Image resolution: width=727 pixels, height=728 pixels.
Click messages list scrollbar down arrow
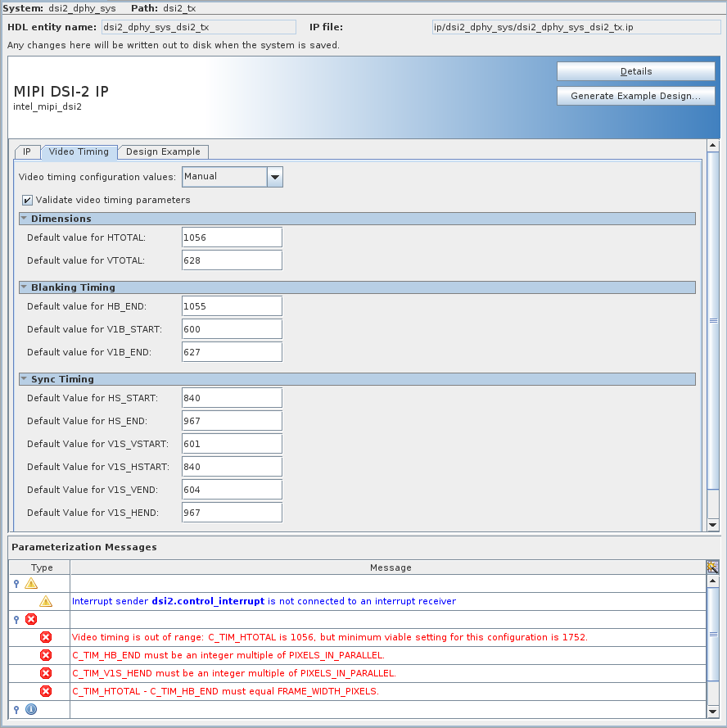(x=713, y=712)
